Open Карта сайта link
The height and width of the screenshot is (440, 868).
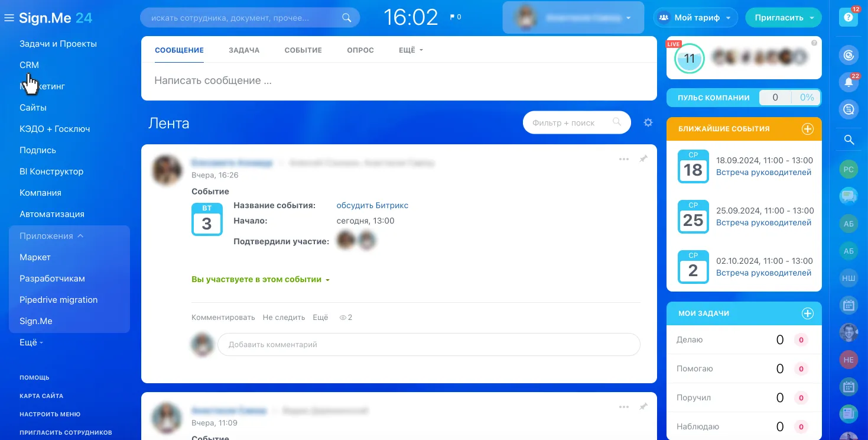pos(41,396)
